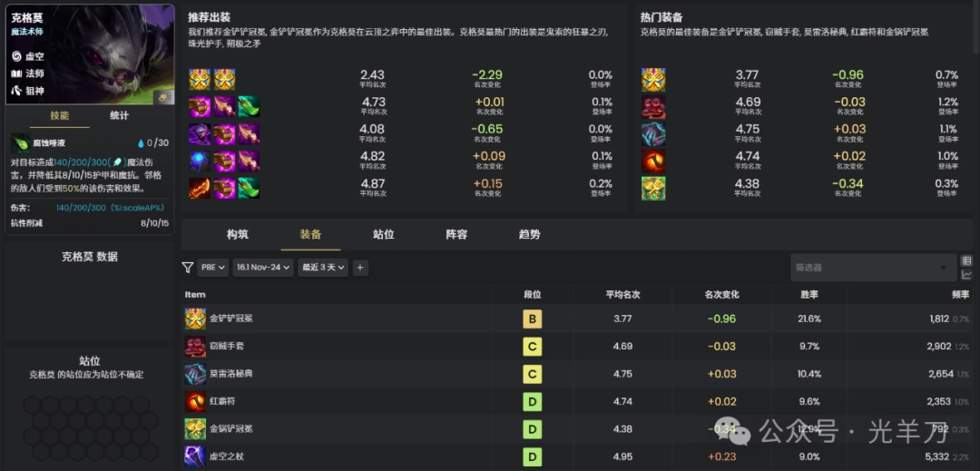
Task: Click the 腐蚀唾液 ability icon
Action: [20, 143]
